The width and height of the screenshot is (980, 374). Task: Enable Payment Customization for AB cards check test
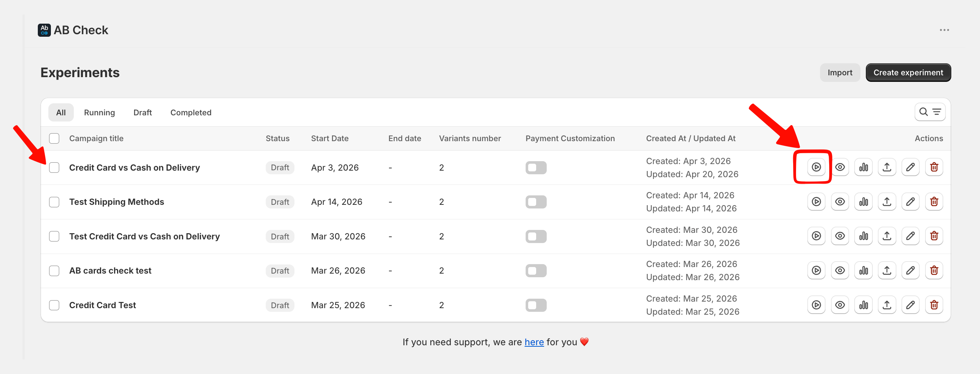point(536,271)
